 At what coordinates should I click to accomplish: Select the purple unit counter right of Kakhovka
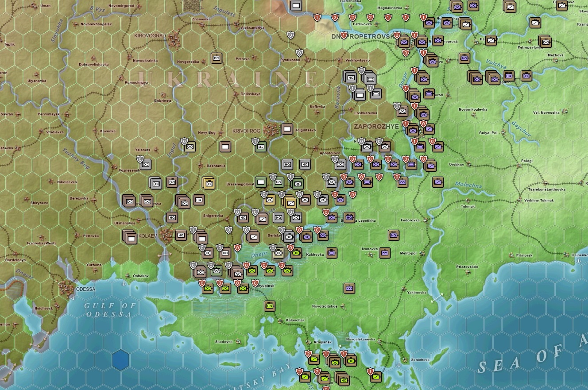point(332,253)
